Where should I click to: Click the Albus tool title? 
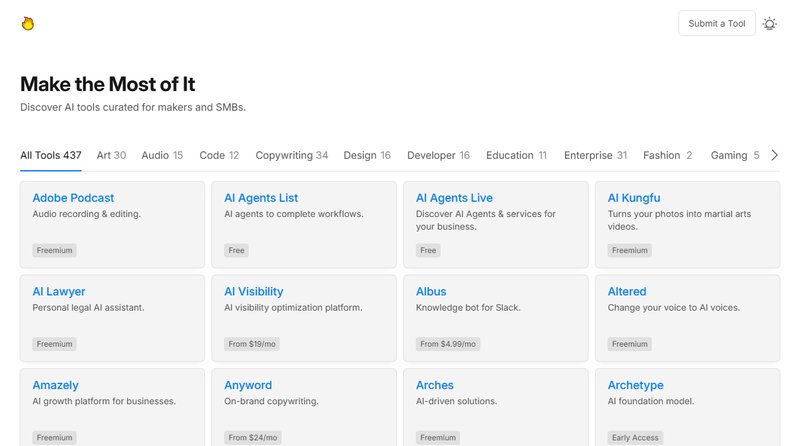[431, 291]
